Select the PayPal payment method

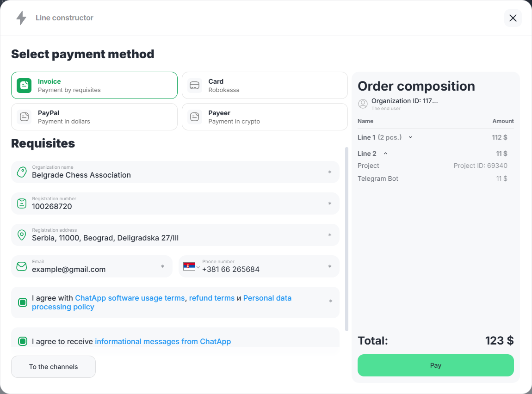click(94, 117)
